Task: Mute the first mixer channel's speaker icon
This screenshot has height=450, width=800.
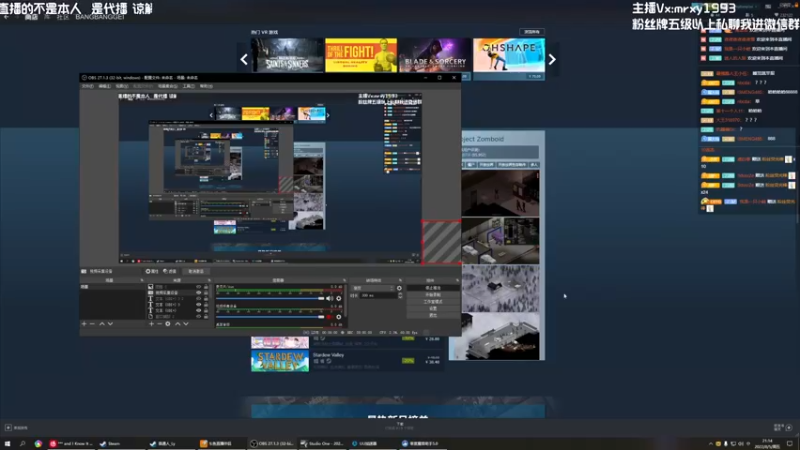Action: [330, 298]
